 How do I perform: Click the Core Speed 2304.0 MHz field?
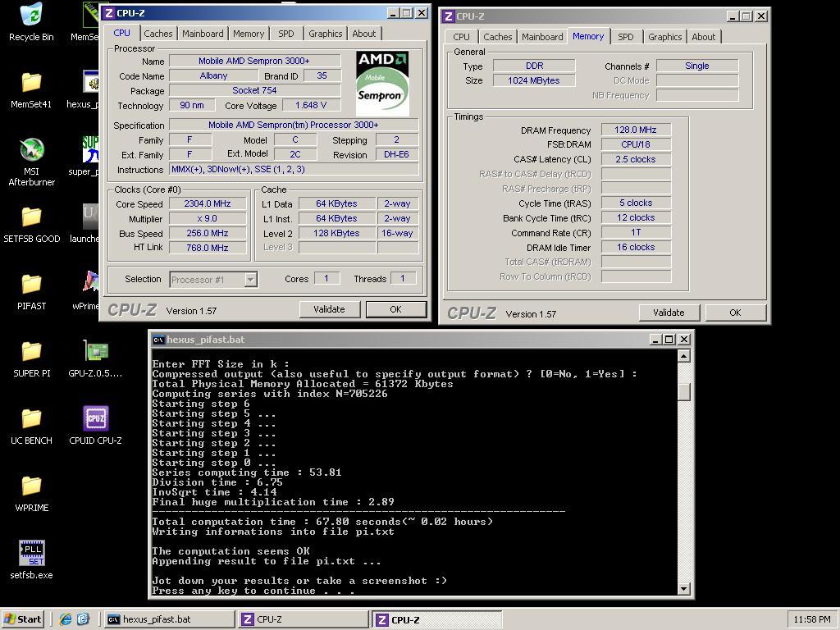pos(208,203)
